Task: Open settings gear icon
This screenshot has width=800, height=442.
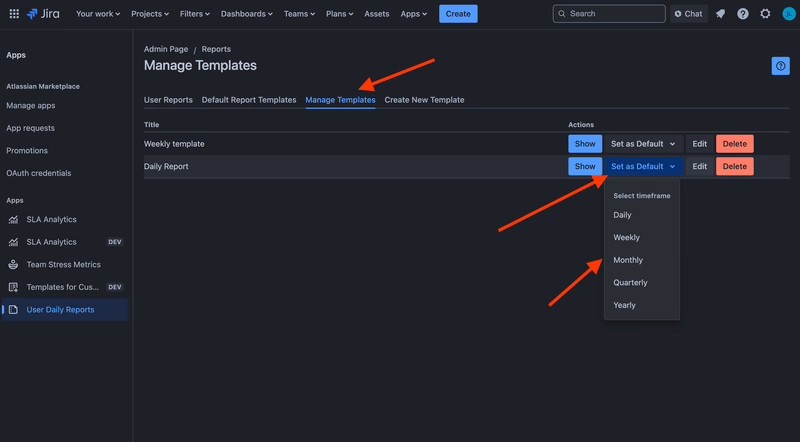Action: point(765,14)
